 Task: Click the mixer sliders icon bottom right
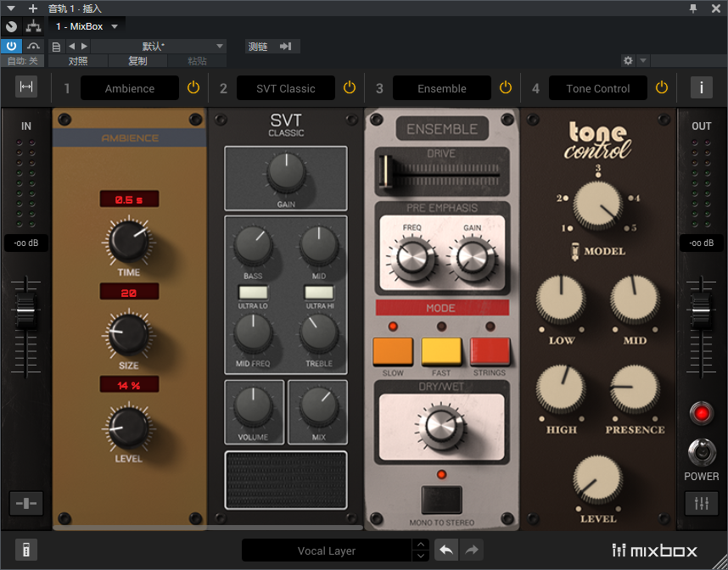702,503
